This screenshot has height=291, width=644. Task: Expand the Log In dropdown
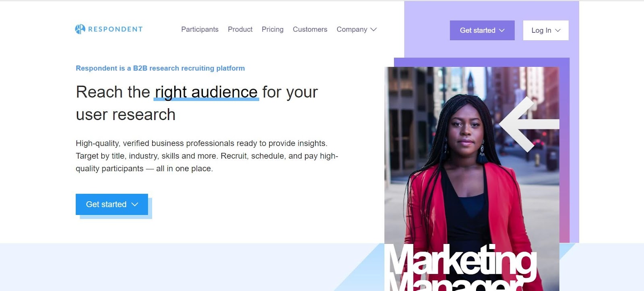pyautogui.click(x=546, y=30)
